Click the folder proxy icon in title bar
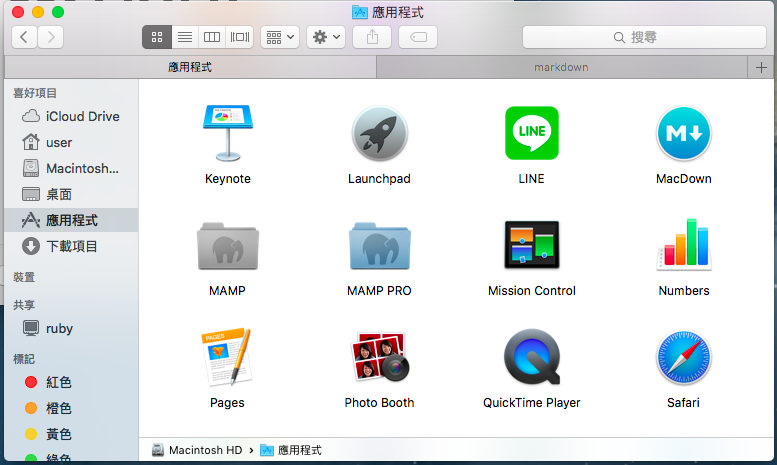The width and height of the screenshot is (777, 465). [x=360, y=12]
